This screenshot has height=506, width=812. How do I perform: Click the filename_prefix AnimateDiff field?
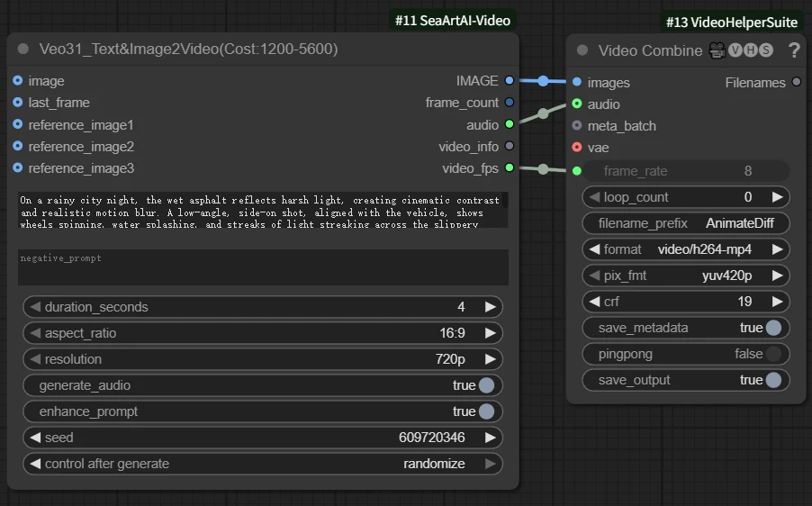point(686,223)
